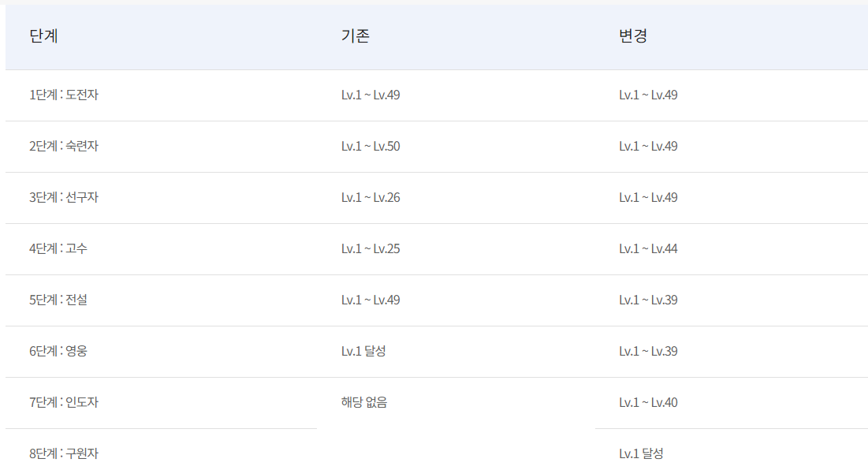Click the Lv.1 ~ Lv.26 cell
868x470 pixels.
point(371,198)
